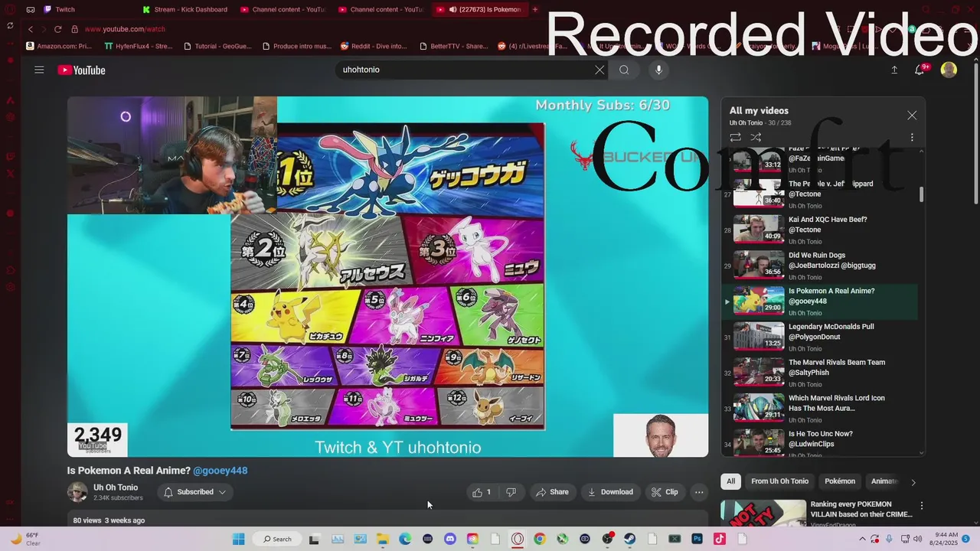The width and height of the screenshot is (980, 551).
Task: Grab the playlist panel scrollbar
Action: coord(921,194)
